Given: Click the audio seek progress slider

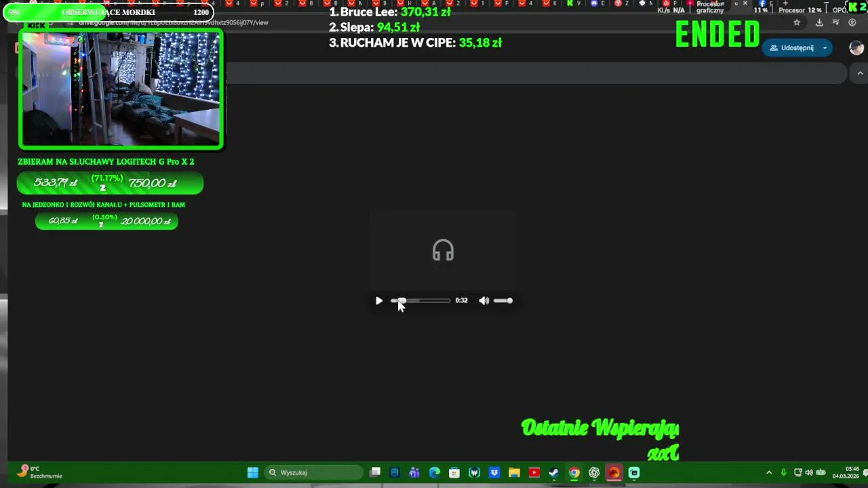Looking at the screenshot, I should pyautogui.click(x=420, y=300).
